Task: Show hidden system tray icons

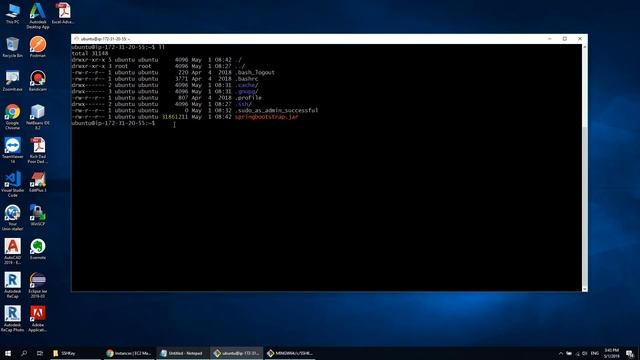Action: (561, 353)
